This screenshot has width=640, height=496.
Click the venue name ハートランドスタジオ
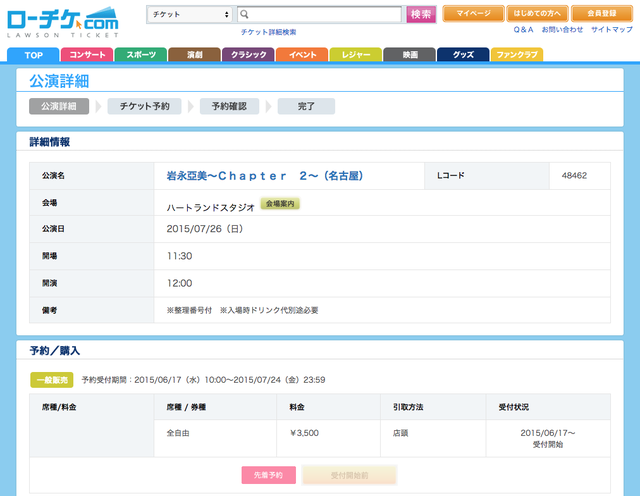point(211,208)
